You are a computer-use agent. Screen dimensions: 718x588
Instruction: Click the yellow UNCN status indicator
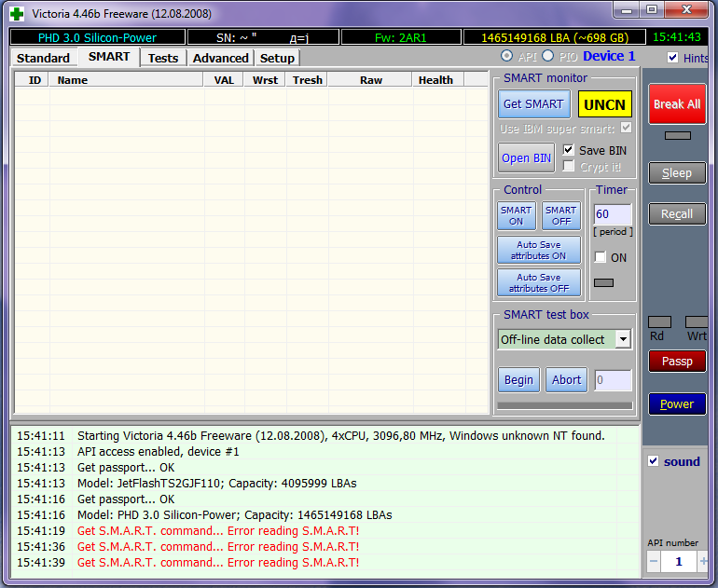604,105
